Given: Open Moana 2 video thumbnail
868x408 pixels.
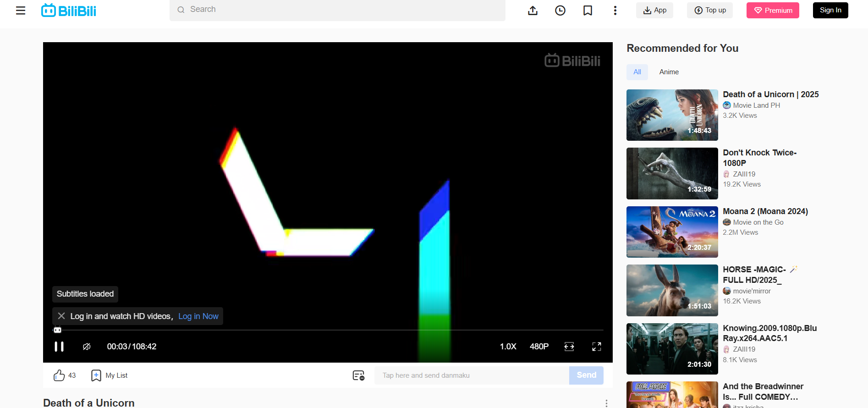Looking at the screenshot, I should click(x=672, y=232).
